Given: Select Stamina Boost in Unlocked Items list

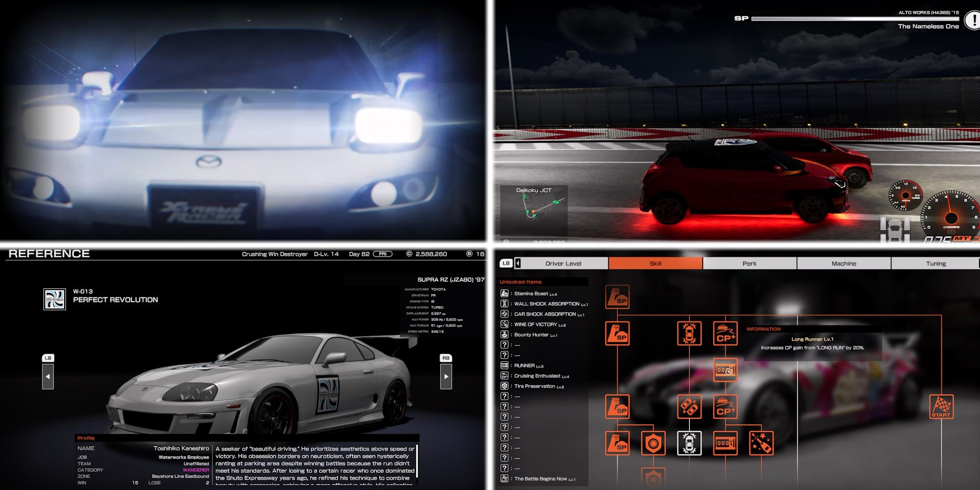Looking at the screenshot, I should 535,294.
